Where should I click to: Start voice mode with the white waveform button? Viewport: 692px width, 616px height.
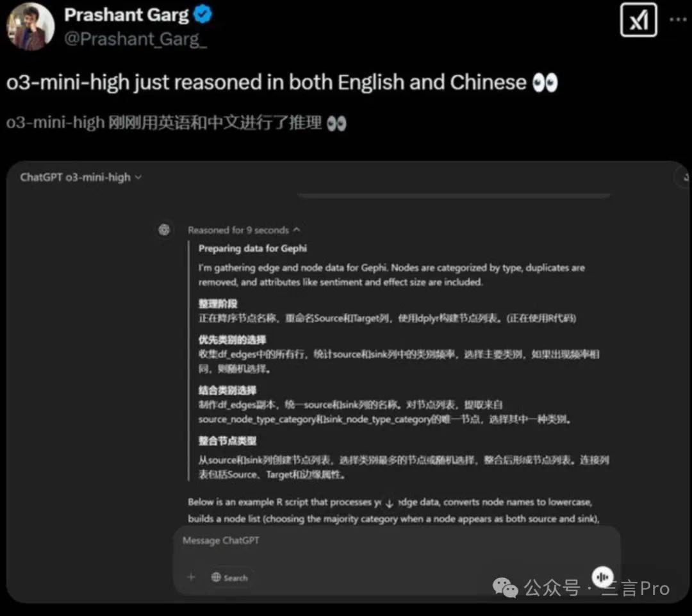point(602,577)
